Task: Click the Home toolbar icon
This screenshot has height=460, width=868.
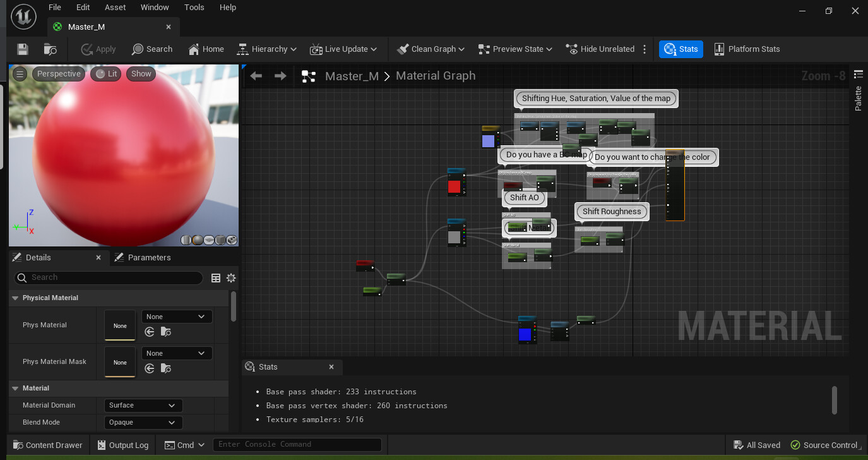Action: [206, 49]
